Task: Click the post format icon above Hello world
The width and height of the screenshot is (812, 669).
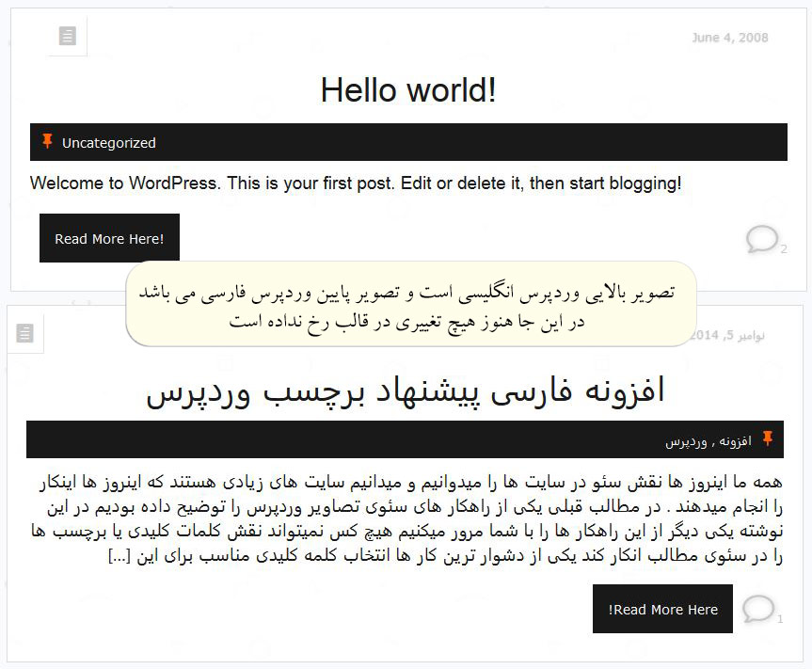Action: [67, 37]
